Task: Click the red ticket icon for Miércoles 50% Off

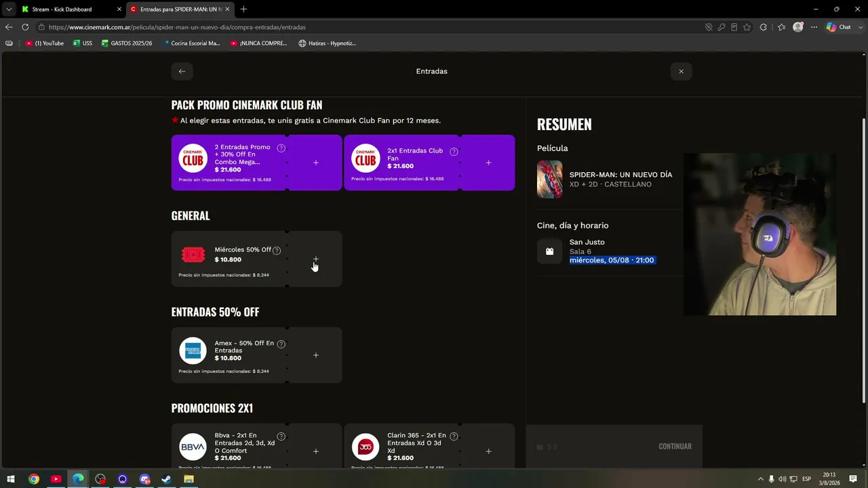Action: pyautogui.click(x=193, y=255)
